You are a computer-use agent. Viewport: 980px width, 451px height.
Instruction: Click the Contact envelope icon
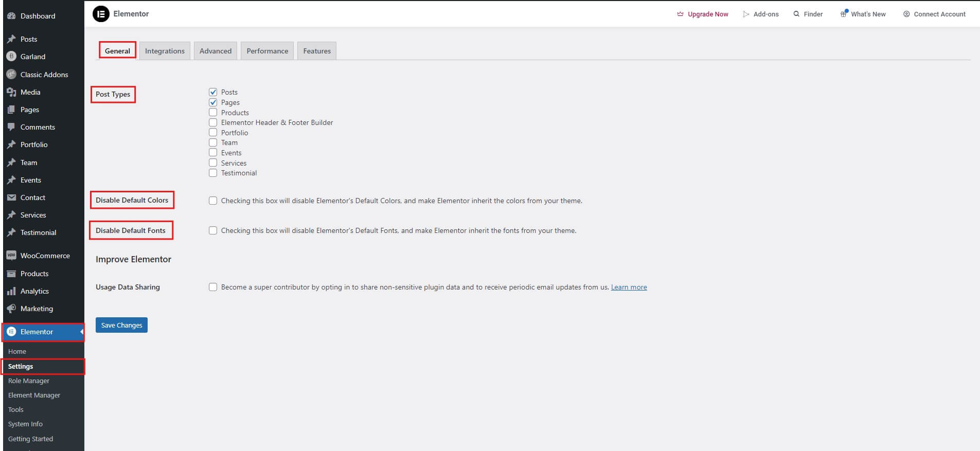click(x=11, y=197)
